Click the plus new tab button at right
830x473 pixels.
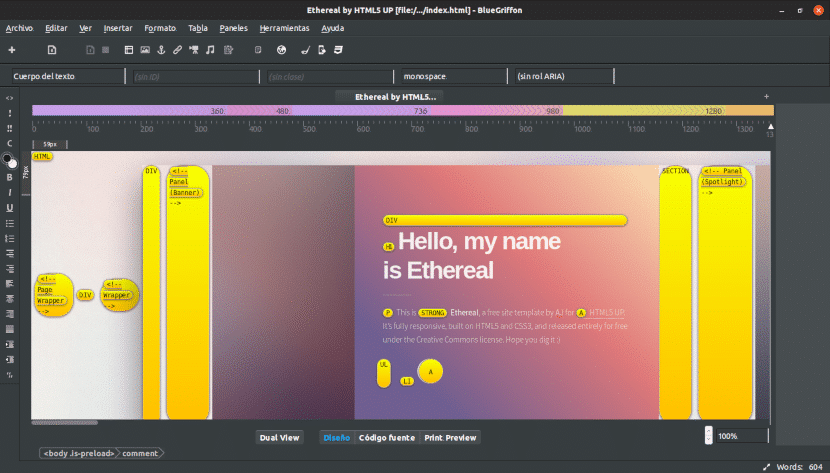[x=766, y=96]
